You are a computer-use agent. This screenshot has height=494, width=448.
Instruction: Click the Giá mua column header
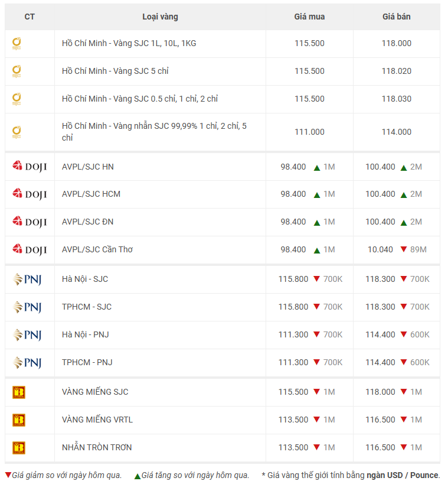point(309,17)
